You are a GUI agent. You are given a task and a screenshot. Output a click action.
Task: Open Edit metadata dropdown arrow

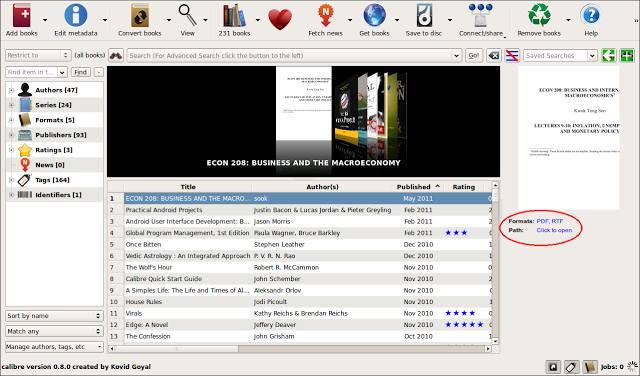point(105,20)
